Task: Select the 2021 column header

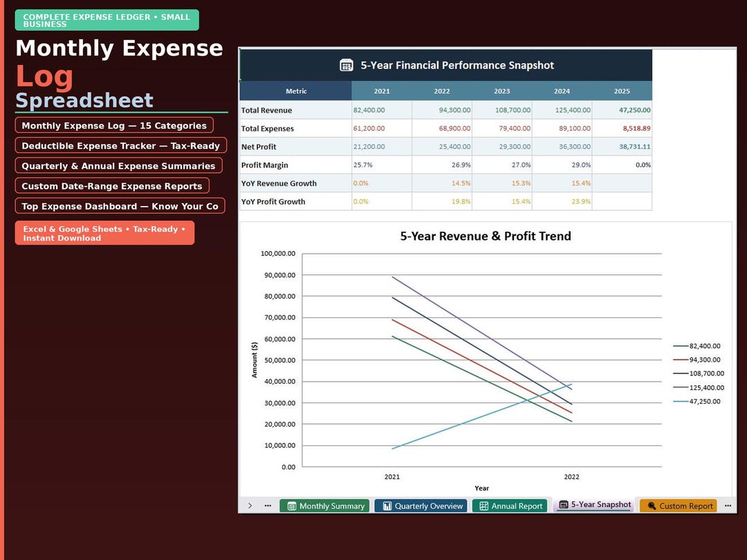Action: point(382,91)
